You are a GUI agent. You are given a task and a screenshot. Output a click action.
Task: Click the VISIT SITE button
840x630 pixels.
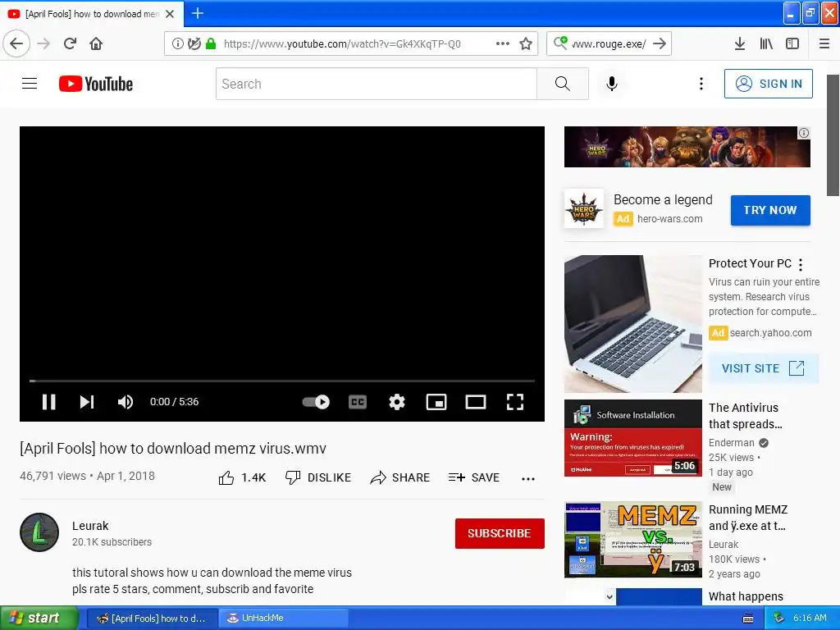[x=764, y=368]
